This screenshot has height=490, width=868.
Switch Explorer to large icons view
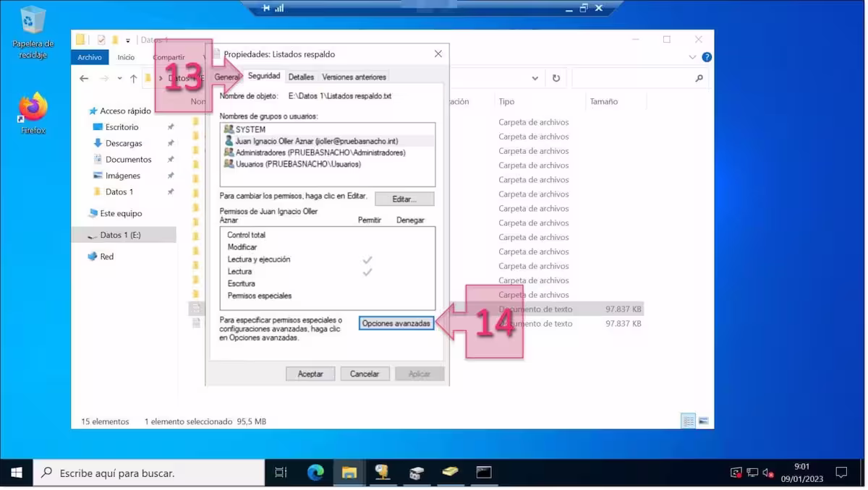tap(703, 421)
